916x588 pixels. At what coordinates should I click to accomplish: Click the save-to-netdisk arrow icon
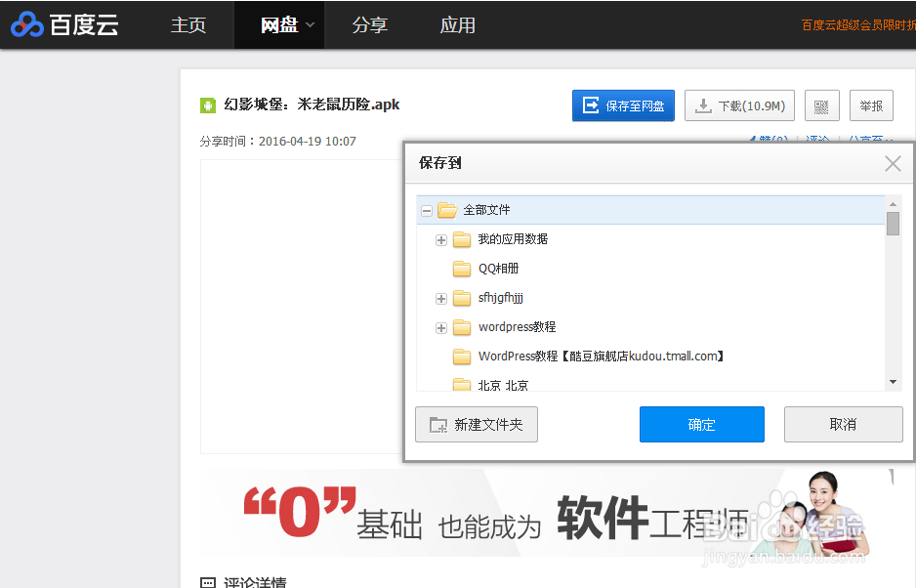[x=592, y=105]
